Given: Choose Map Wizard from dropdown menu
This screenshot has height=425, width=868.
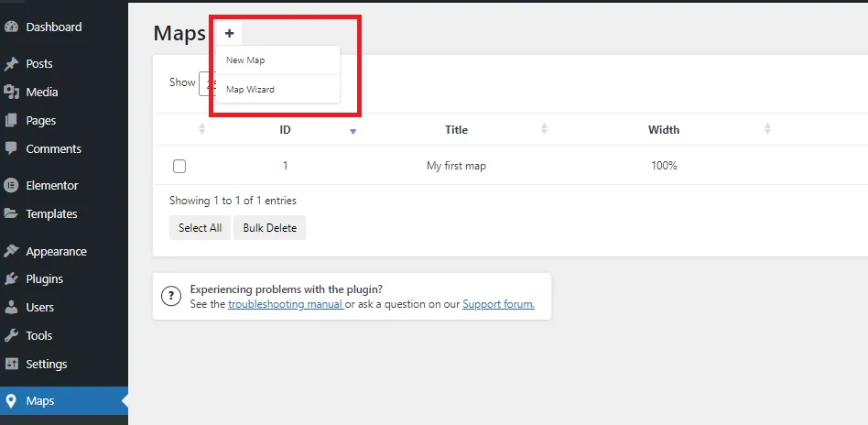Looking at the screenshot, I should click(250, 90).
